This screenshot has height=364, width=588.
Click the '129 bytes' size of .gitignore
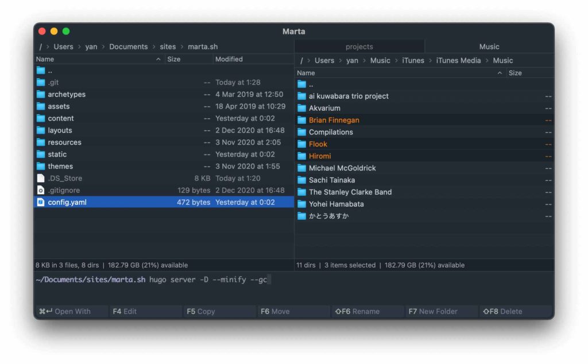(194, 191)
